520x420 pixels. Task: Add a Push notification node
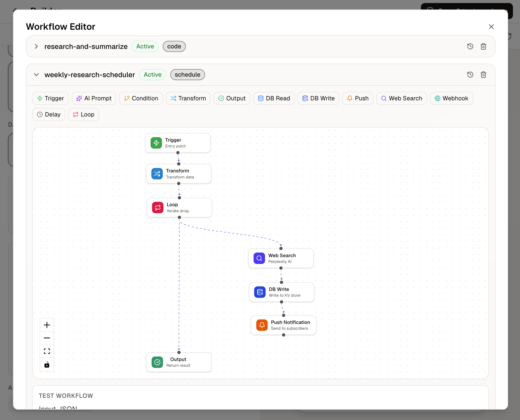(357, 98)
